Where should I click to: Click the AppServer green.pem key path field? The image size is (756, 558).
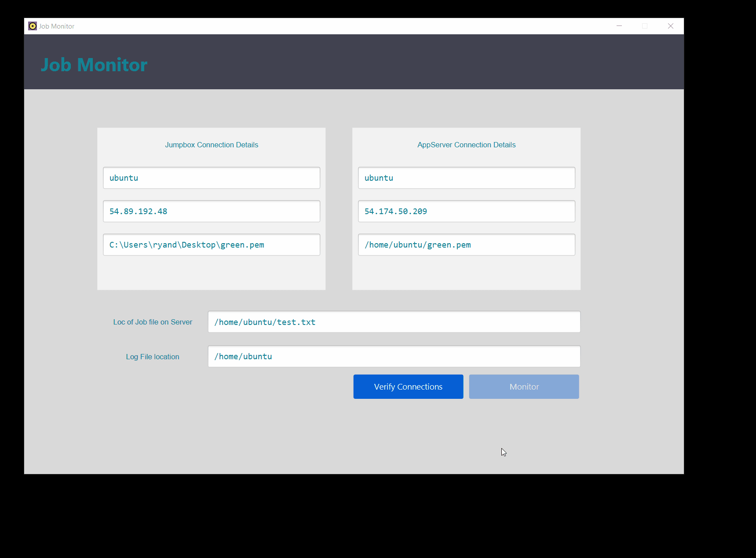point(466,244)
